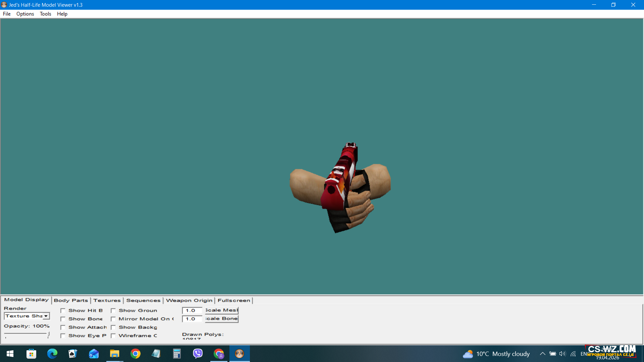
Task: Toggle the Show Bones checkbox
Action: [x=63, y=319]
